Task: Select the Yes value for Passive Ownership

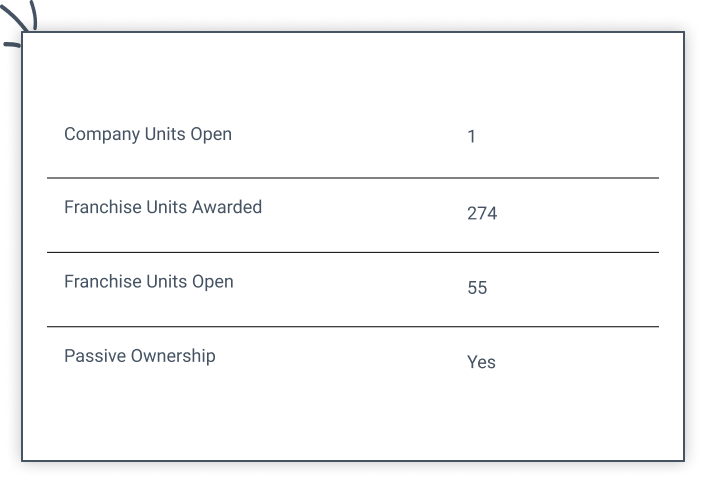Action: click(481, 362)
